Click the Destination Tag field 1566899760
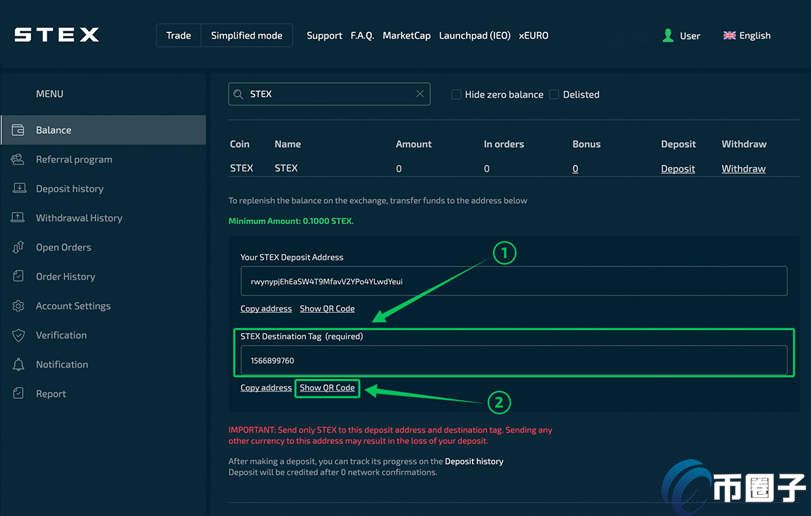 click(514, 360)
